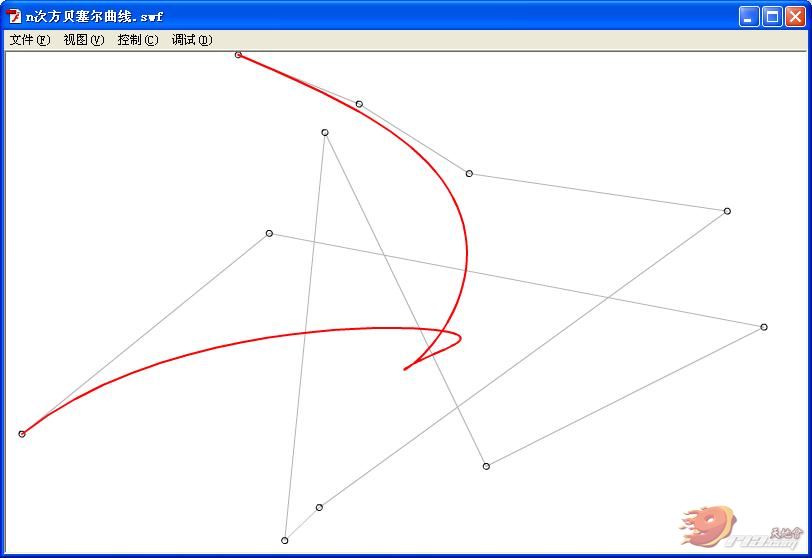The image size is (812, 558).
Task: Select the lower control point linked to the rightmost point
Action: (x=486, y=466)
